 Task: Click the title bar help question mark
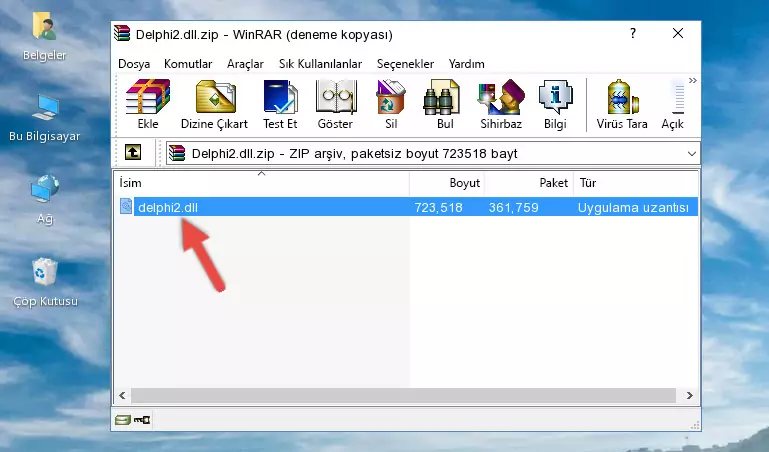pos(633,33)
